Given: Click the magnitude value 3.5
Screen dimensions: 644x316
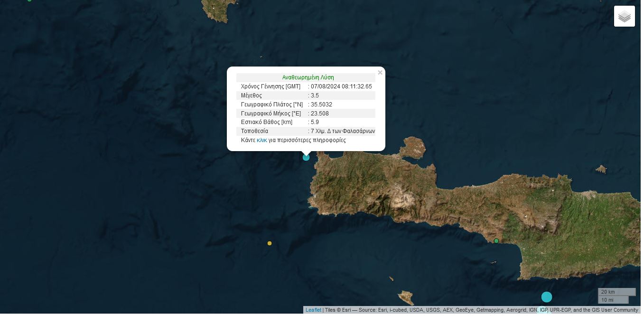Looking at the screenshot, I should click(x=315, y=96).
